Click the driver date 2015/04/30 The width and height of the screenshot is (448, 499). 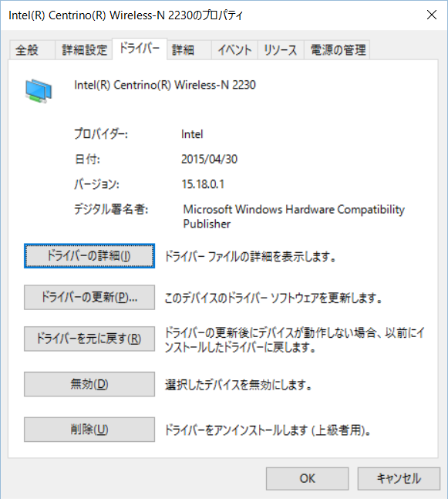[210, 159]
